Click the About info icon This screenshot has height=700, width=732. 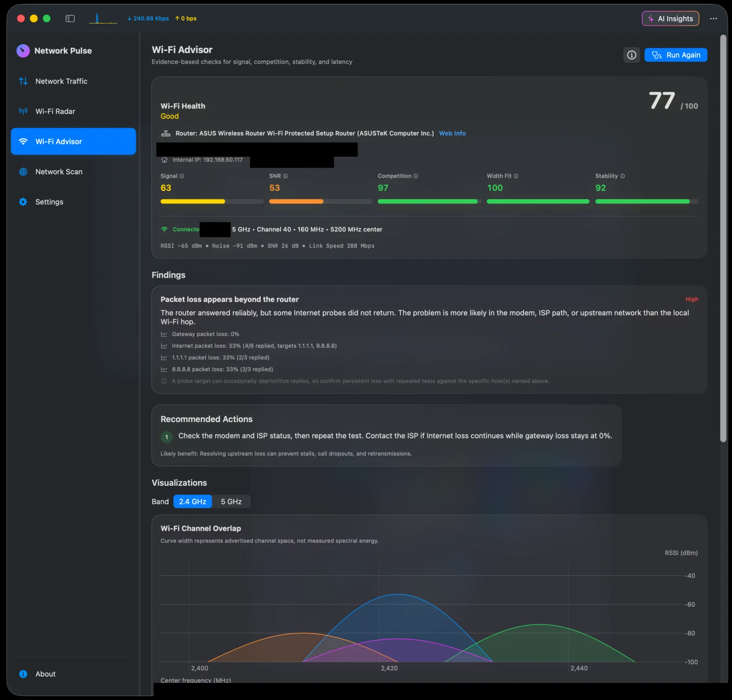(x=23, y=674)
